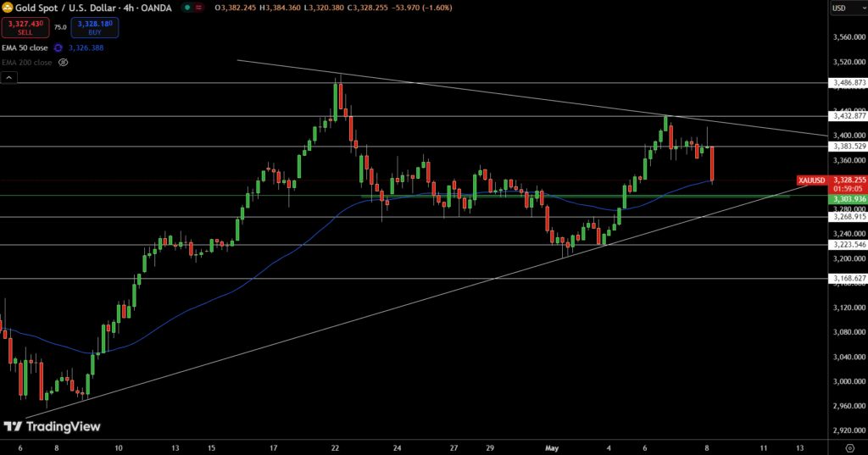Click the Gold Spot symbol logo icon
This screenshot has height=455, width=868.
pyautogui.click(x=7, y=8)
